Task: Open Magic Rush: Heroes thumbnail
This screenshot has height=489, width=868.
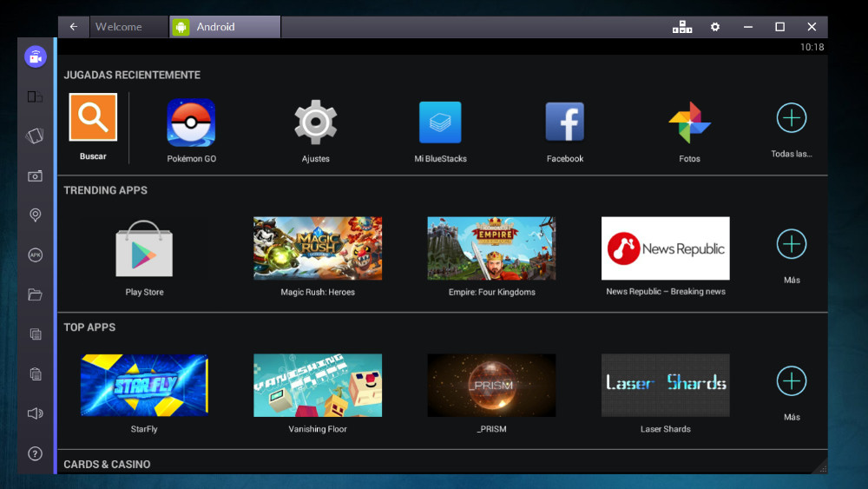Action: coord(318,248)
